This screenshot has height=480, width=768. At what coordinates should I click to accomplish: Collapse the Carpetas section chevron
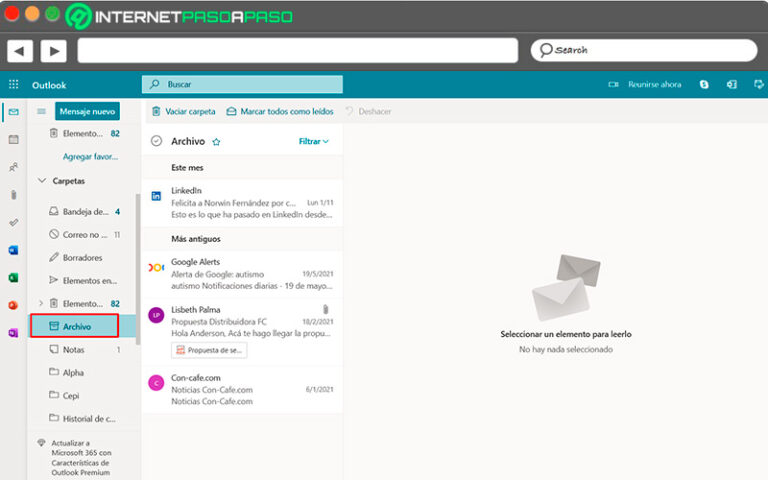point(42,181)
